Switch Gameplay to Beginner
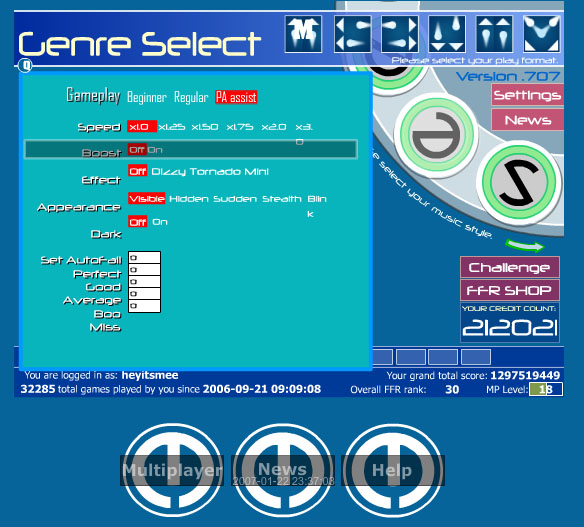Screen dimensions: 584x527 pyautogui.click(x=147, y=98)
